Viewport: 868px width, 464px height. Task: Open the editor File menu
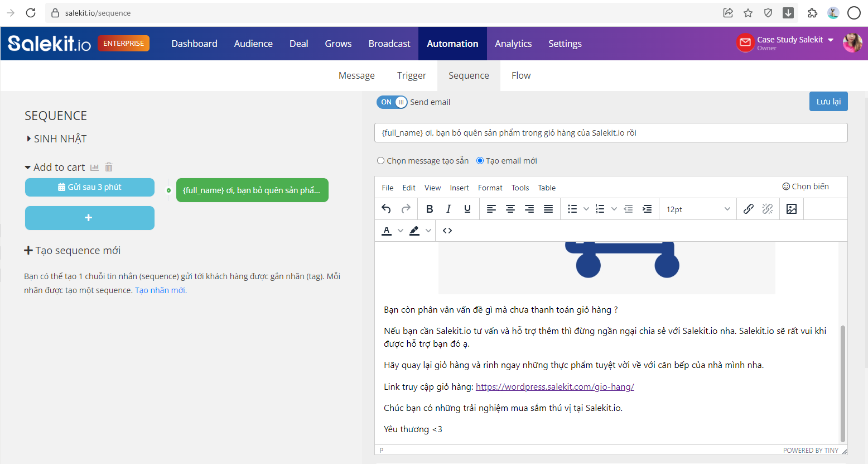pyautogui.click(x=388, y=188)
